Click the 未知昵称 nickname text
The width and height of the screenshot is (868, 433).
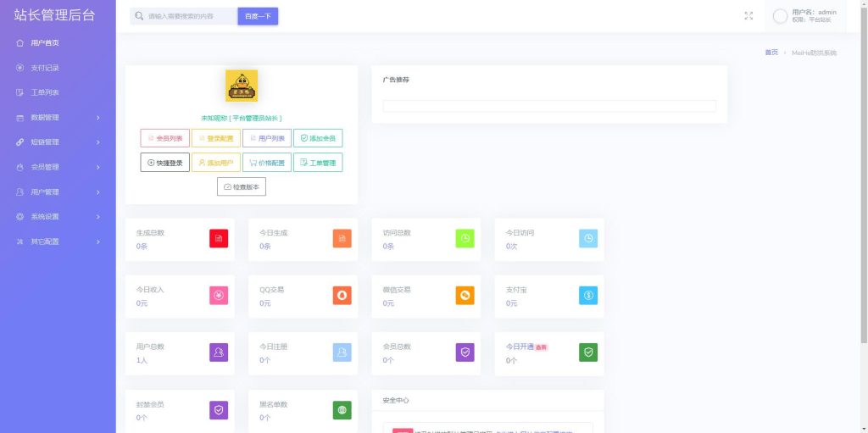[x=213, y=118]
